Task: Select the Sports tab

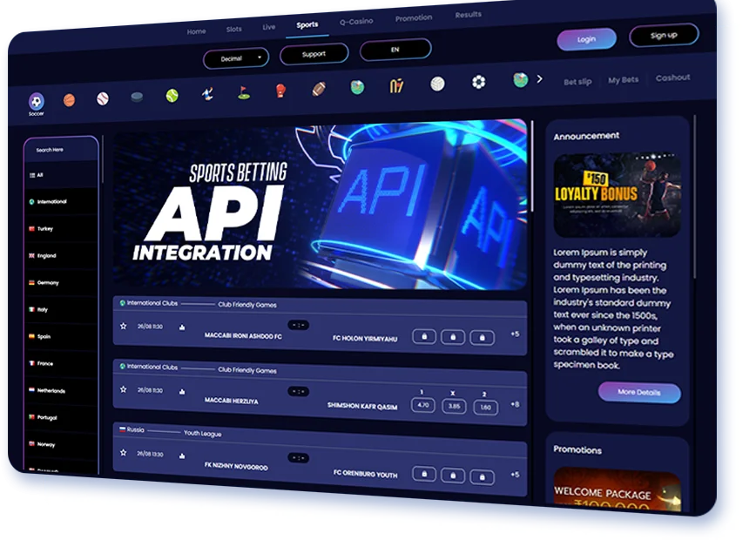Action: pos(307,24)
